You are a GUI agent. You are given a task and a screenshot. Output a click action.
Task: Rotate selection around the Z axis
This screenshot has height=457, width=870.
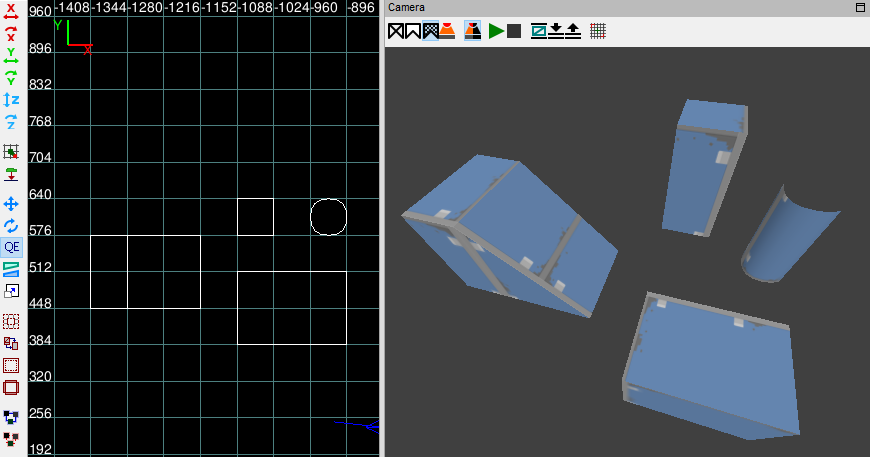pos(11,122)
